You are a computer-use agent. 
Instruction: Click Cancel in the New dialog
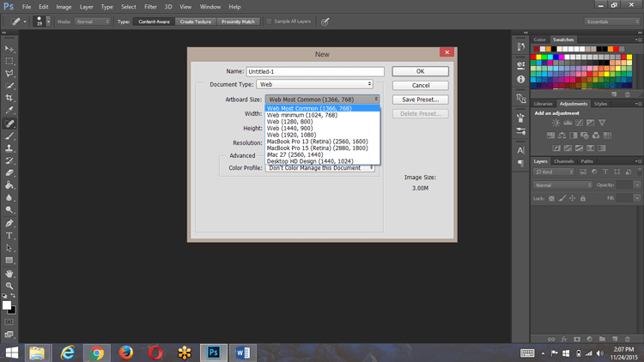(x=420, y=86)
